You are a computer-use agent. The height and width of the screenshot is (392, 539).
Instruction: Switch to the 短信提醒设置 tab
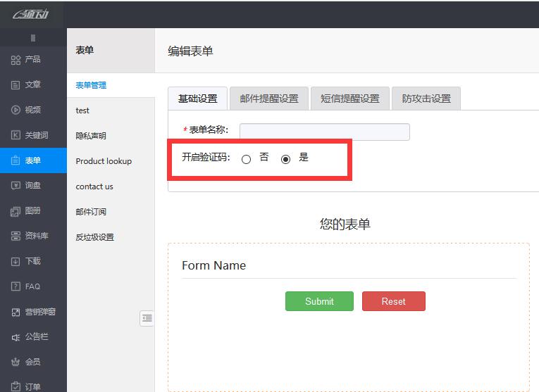click(x=350, y=99)
